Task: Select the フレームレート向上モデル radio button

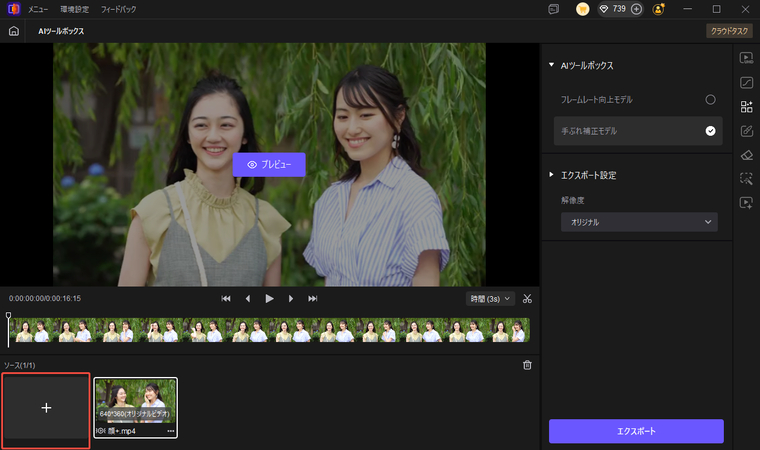Action: [710, 100]
